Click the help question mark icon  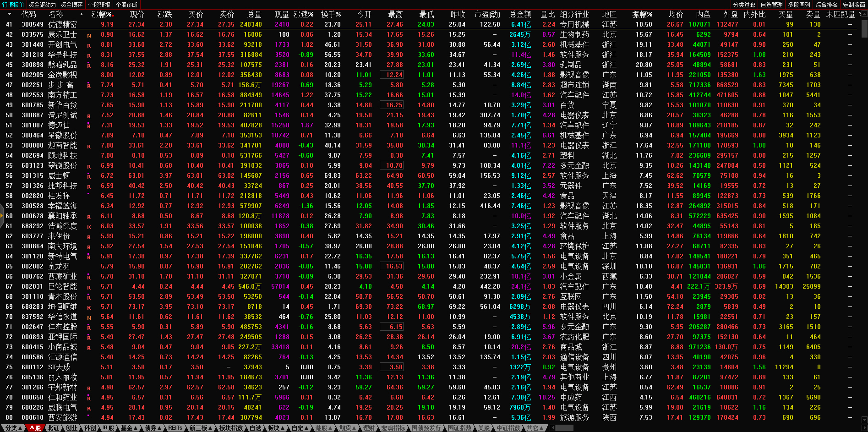[860, 14]
